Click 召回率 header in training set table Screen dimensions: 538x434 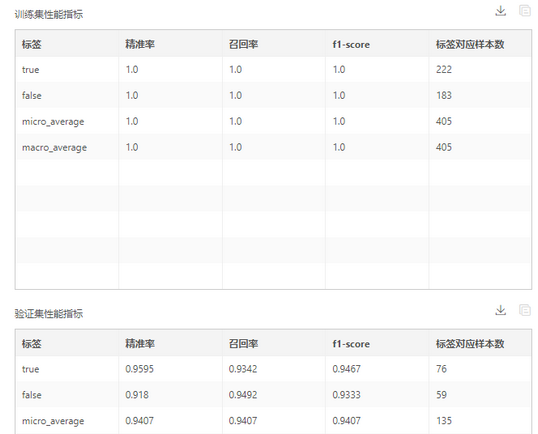[244, 44]
